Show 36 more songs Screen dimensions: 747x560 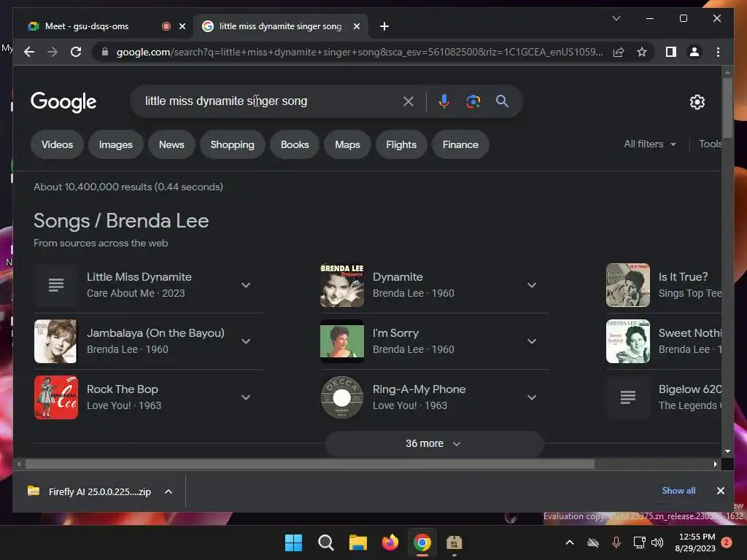tap(434, 443)
